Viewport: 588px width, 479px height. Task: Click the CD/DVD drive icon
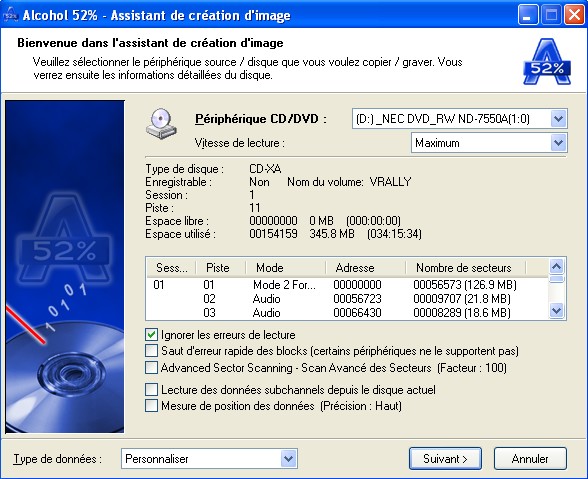pyautogui.click(x=161, y=124)
